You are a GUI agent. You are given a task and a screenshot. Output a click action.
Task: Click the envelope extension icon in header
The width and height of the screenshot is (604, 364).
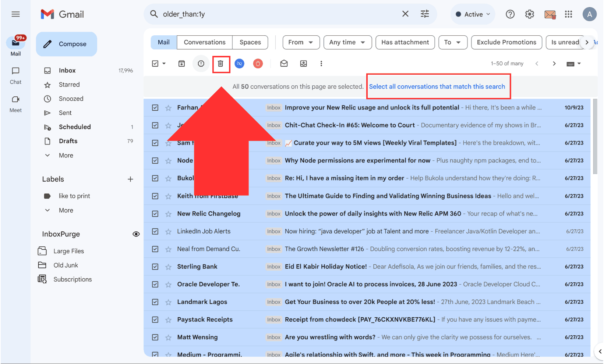(x=550, y=15)
